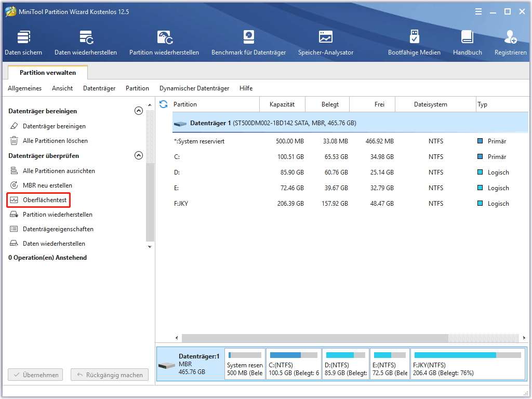This screenshot has width=532, height=399.
Task: Click the Übernehmen button
Action: pyautogui.click(x=35, y=375)
